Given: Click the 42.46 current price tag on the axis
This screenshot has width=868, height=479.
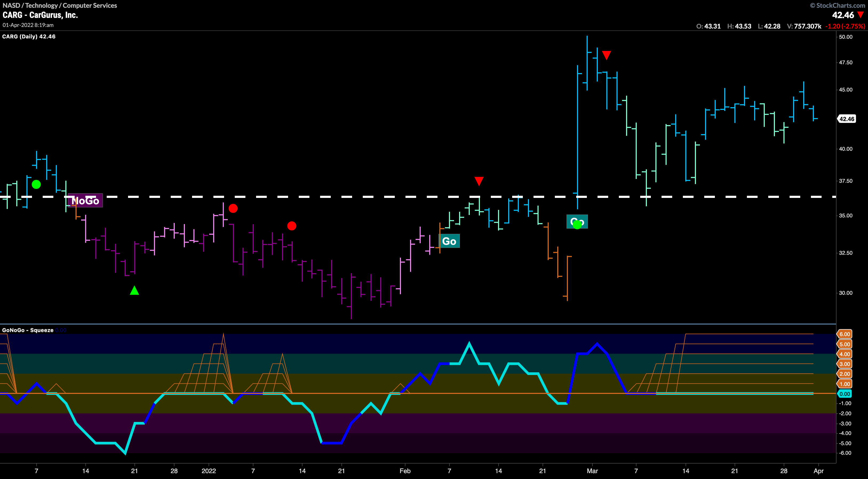Looking at the screenshot, I should (x=847, y=119).
